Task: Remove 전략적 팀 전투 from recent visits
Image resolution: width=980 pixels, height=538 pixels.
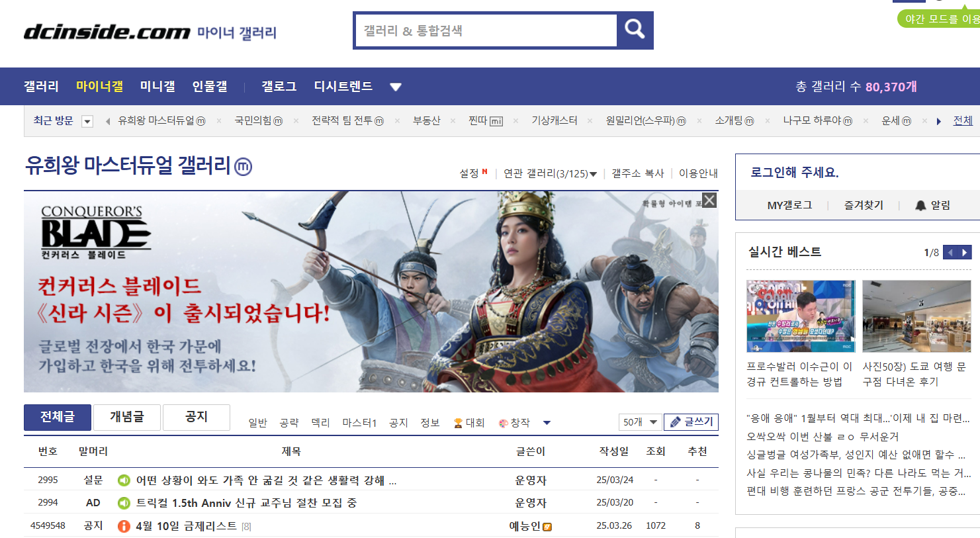Action: [x=397, y=121]
